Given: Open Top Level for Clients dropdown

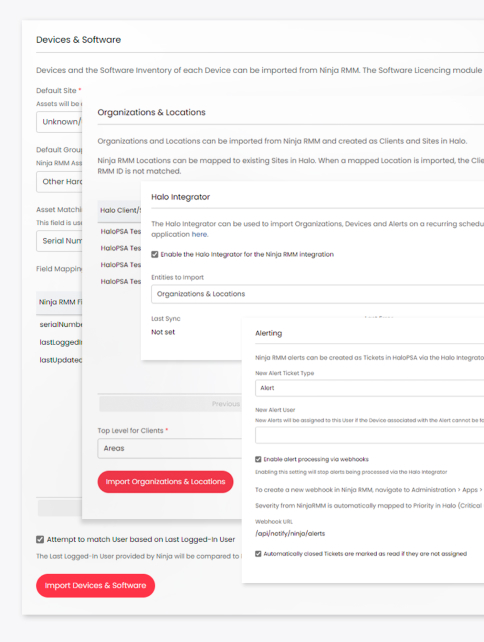Looking at the screenshot, I should tap(170, 448).
